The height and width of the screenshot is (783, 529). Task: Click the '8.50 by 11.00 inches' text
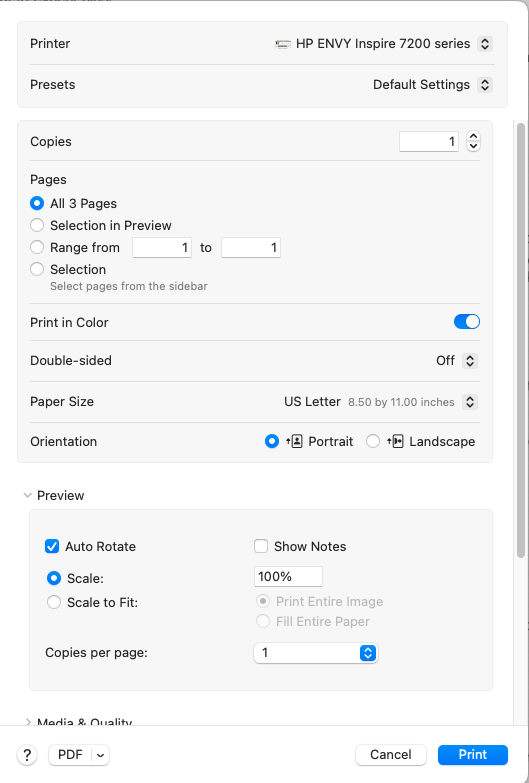pos(401,402)
